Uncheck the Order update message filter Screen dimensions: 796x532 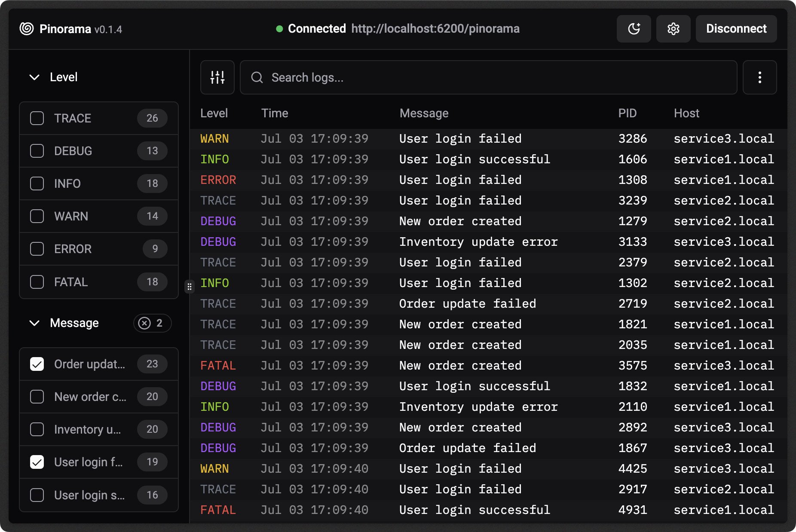coord(37,364)
